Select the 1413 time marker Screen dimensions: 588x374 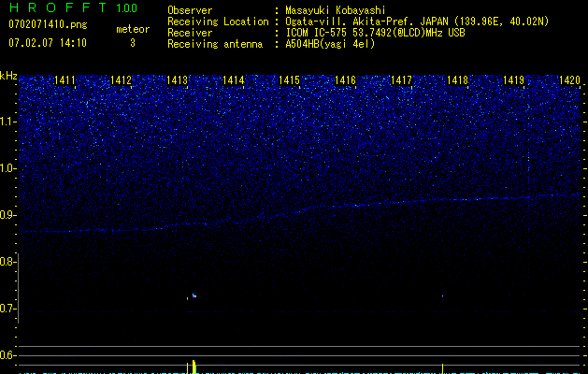pyautogui.click(x=178, y=81)
